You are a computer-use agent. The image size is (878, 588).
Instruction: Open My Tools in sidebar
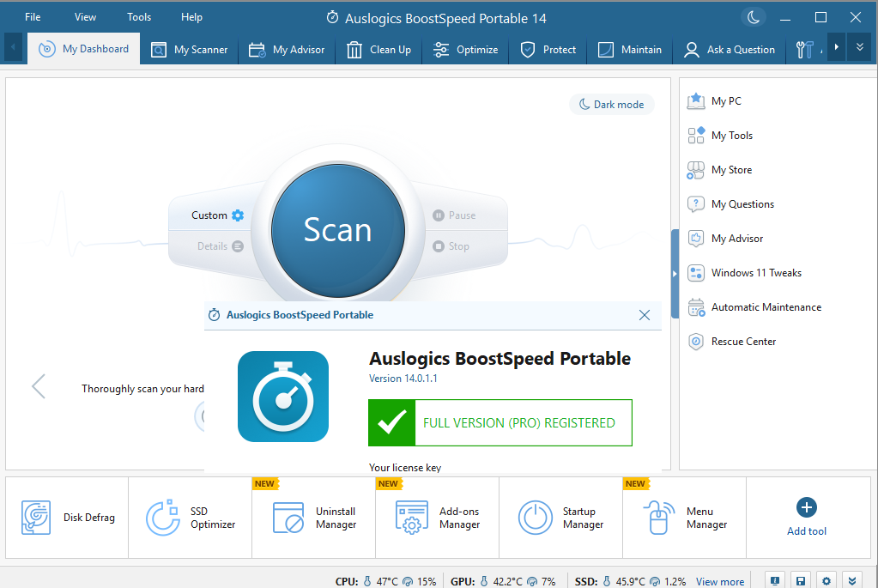point(720,136)
